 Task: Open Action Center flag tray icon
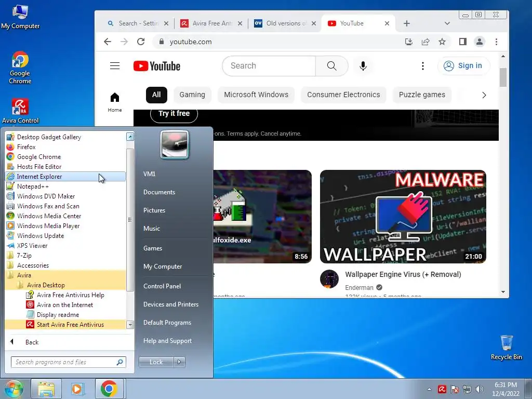(454, 389)
